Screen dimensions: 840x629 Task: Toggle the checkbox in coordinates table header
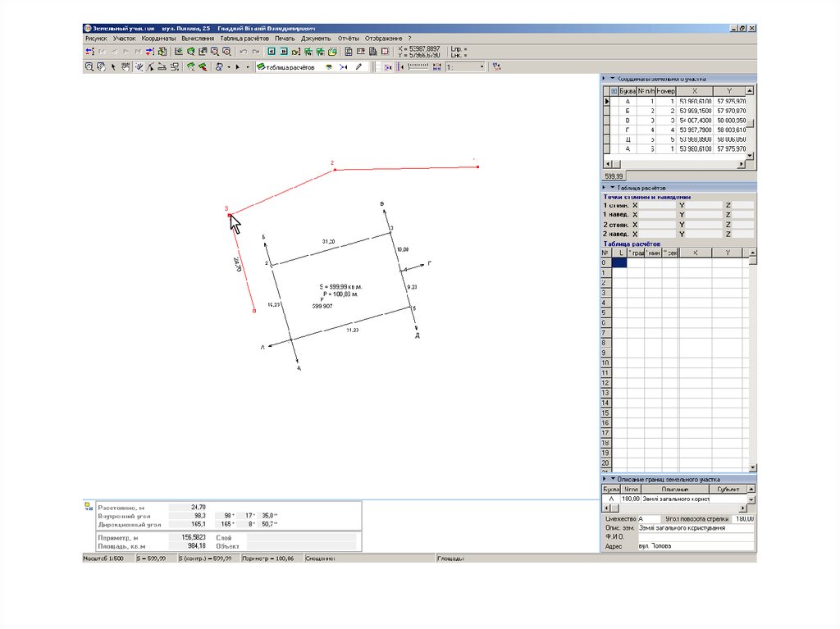point(614,91)
